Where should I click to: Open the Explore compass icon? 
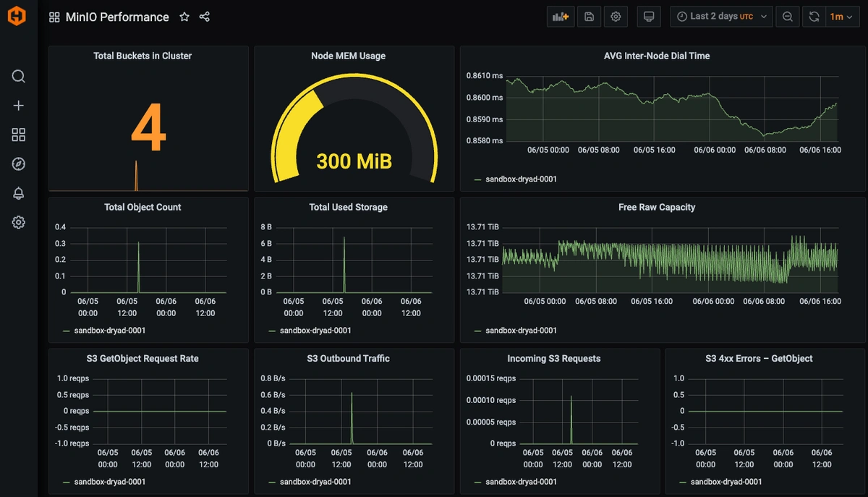coord(19,164)
